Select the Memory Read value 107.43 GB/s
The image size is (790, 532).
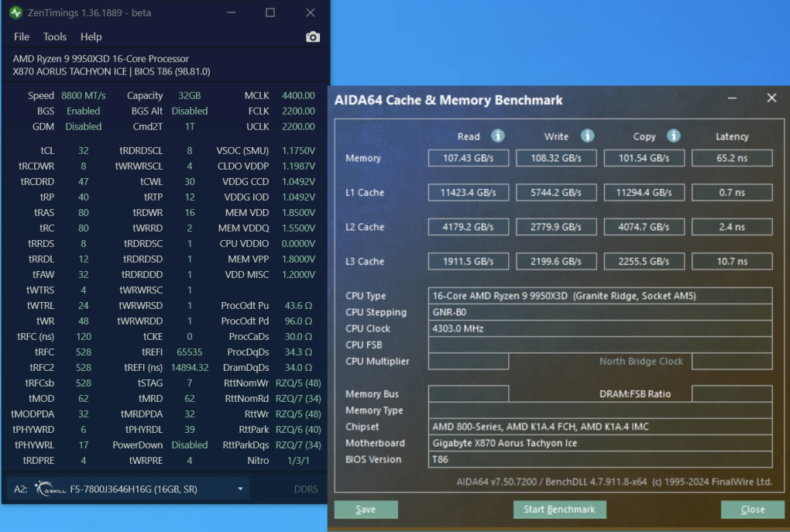(468, 158)
